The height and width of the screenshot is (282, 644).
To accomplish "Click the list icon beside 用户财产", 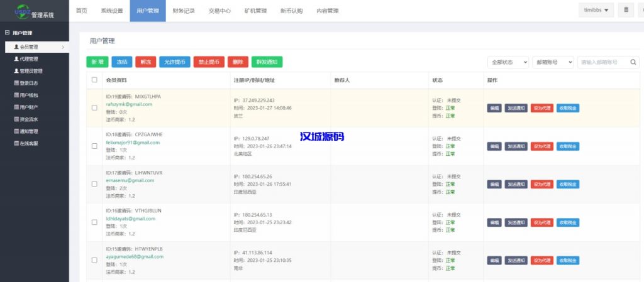I will [16, 107].
